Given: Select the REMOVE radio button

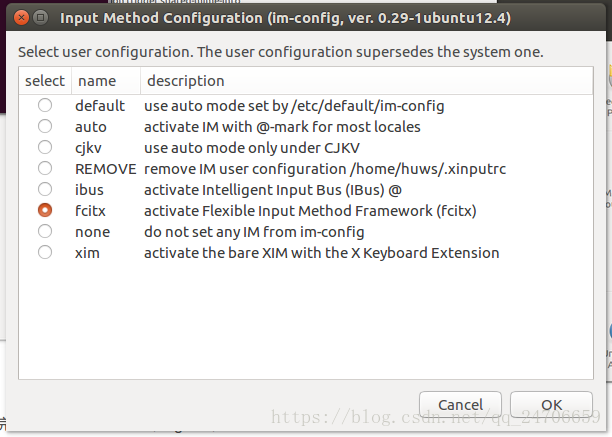Looking at the screenshot, I should [45, 169].
